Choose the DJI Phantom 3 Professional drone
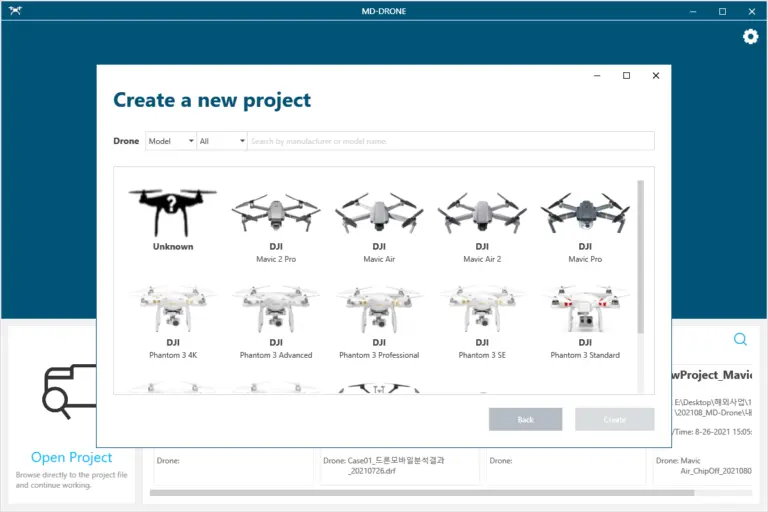This screenshot has width=768, height=512. (379, 310)
